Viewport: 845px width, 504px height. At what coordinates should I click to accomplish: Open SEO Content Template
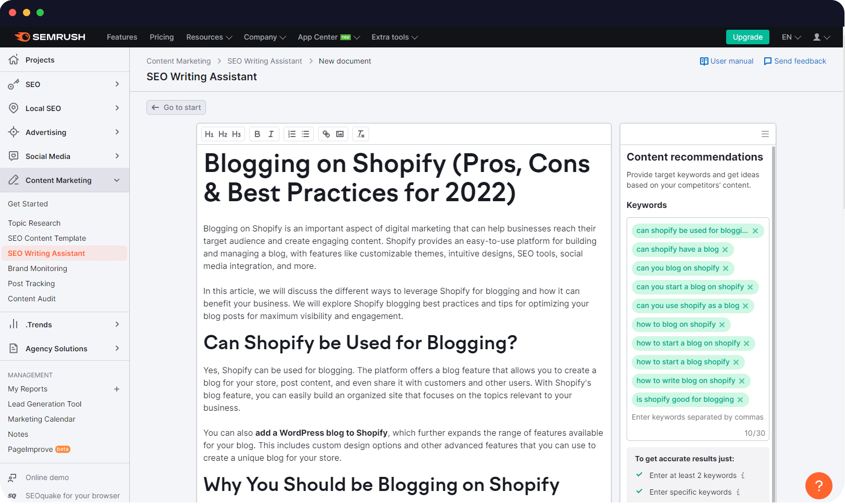pyautogui.click(x=47, y=238)
